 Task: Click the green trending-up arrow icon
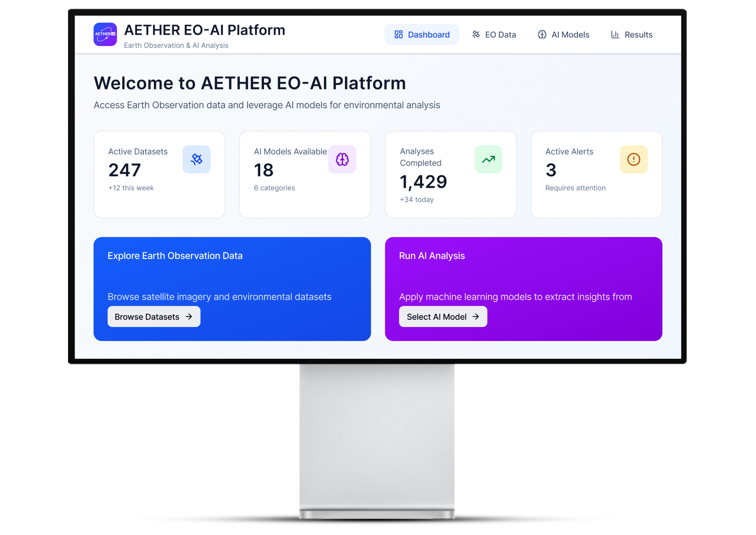(x=488, y=160)
